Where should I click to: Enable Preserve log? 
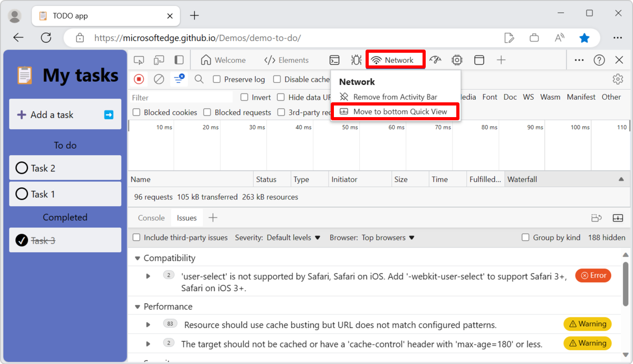pyautogui.click(x=216, y=79)
